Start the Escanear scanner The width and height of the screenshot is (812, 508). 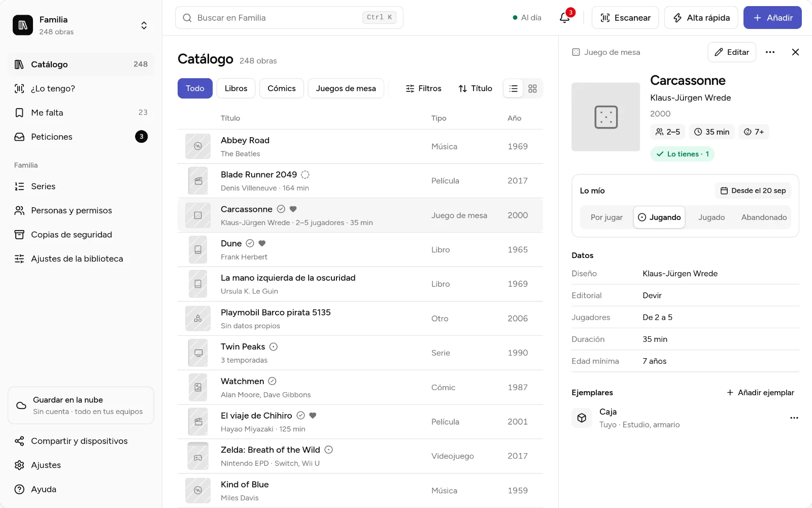tap(625, 18)
